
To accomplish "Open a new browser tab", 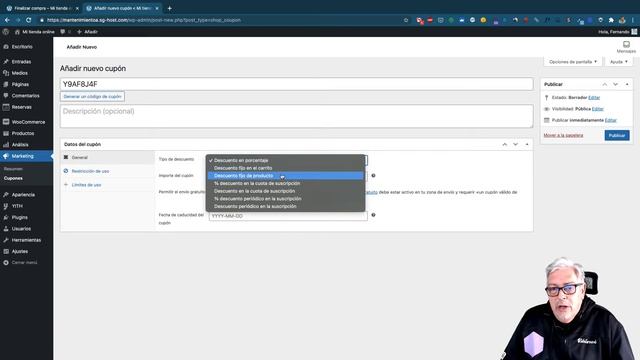I will 169,8.
